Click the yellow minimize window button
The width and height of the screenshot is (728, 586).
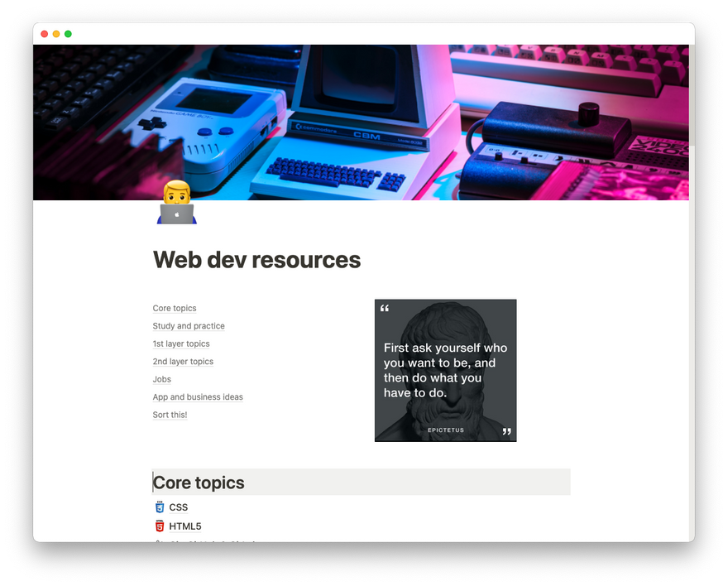56,34
